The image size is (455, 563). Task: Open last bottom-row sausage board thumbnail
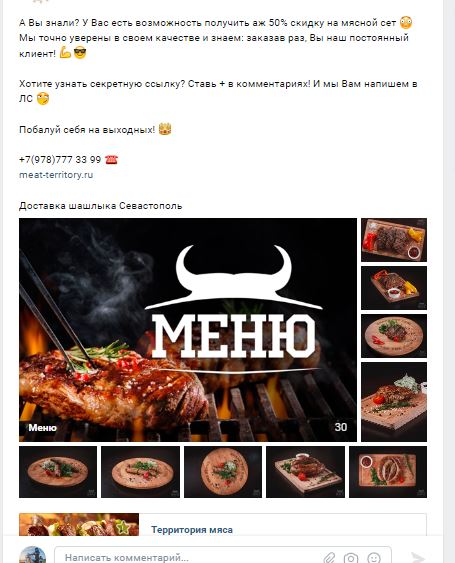[388, 472]
